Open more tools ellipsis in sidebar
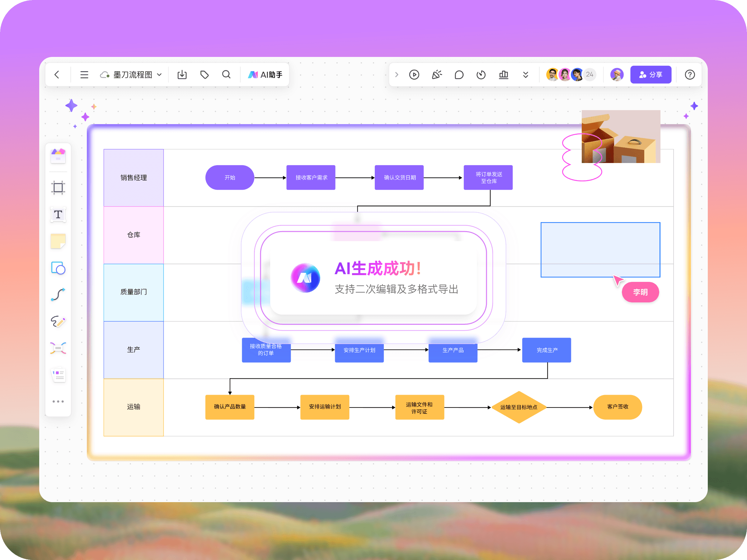This screenshot has height=560, width=747. point(58,401)
